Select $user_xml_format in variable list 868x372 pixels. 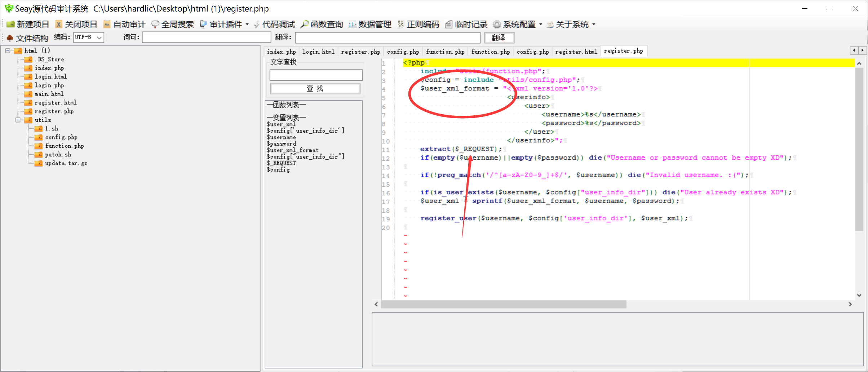tap(292, 150)
